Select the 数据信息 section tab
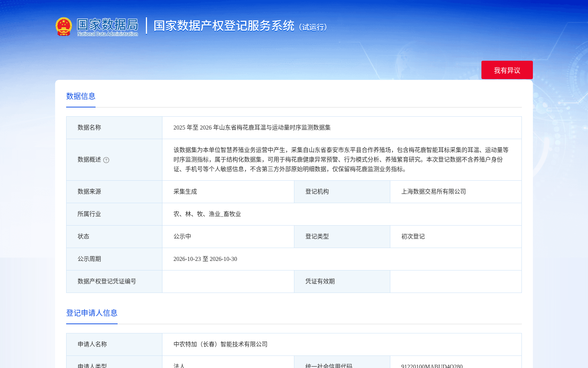This screenshot has width=588, height=368. [81, 96]
